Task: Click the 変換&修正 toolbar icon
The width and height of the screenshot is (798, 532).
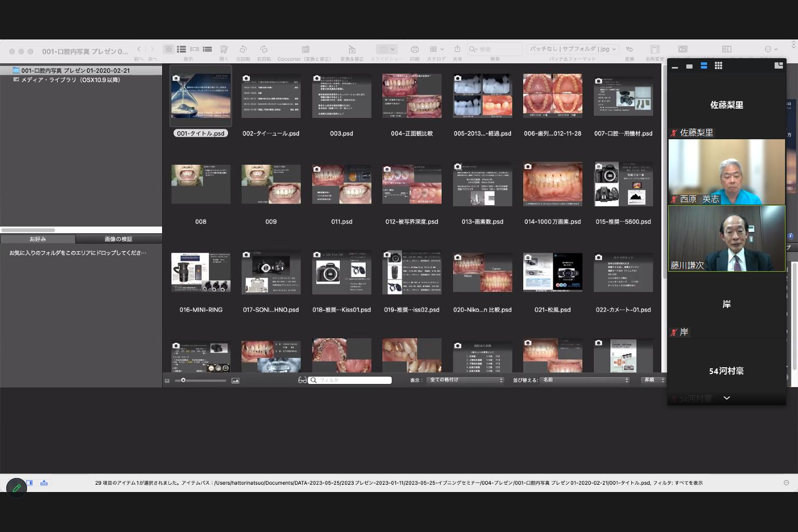Action: pos(352,49)
